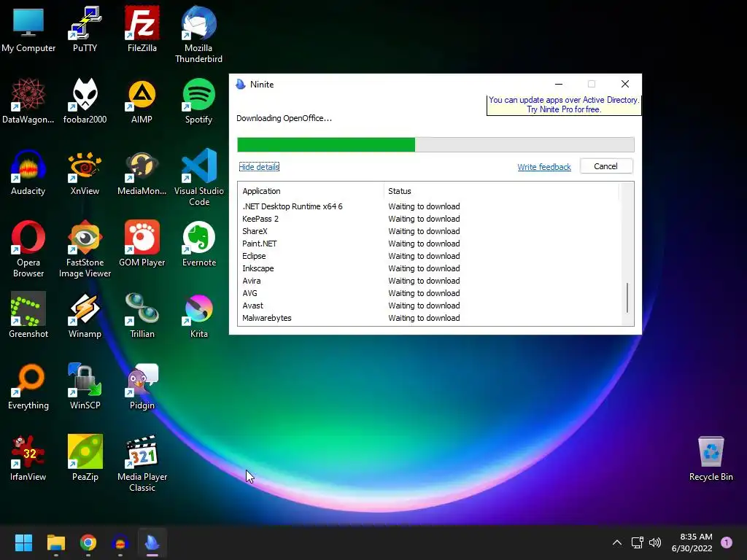Select the PeaZip desktop shortcut

pyautogui.click(x=85, y=458)
